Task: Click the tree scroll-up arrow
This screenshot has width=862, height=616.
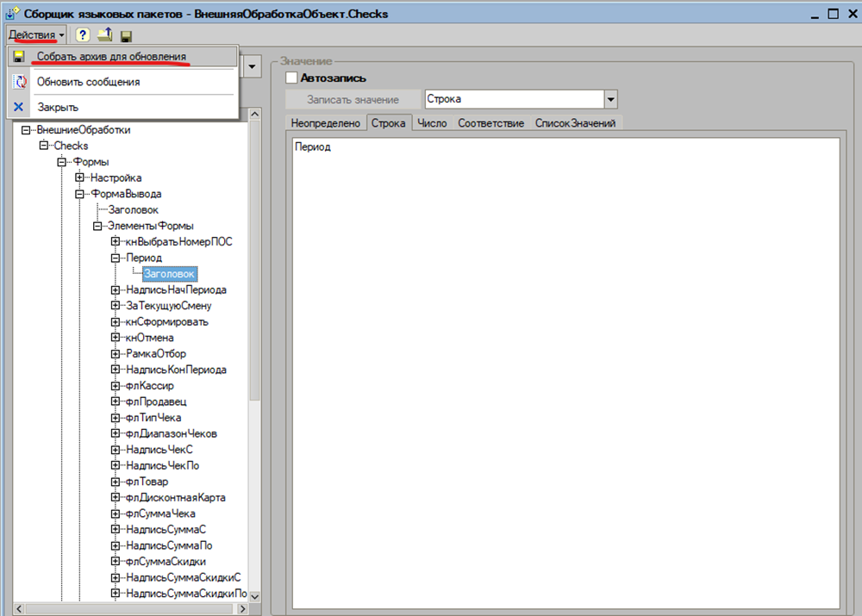Action: tap(255, 114)
